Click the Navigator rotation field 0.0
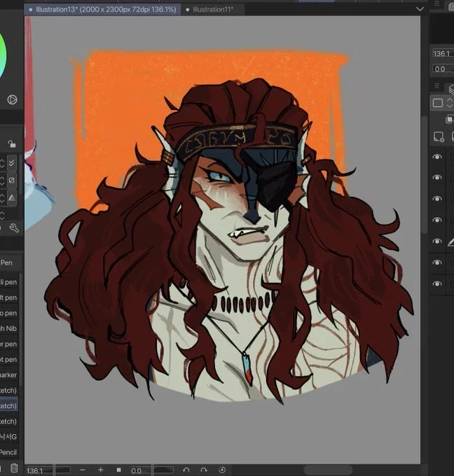Image resolution: width=454 pixels, height=476 pixels. pyautogui.click(x=443, y=69)
